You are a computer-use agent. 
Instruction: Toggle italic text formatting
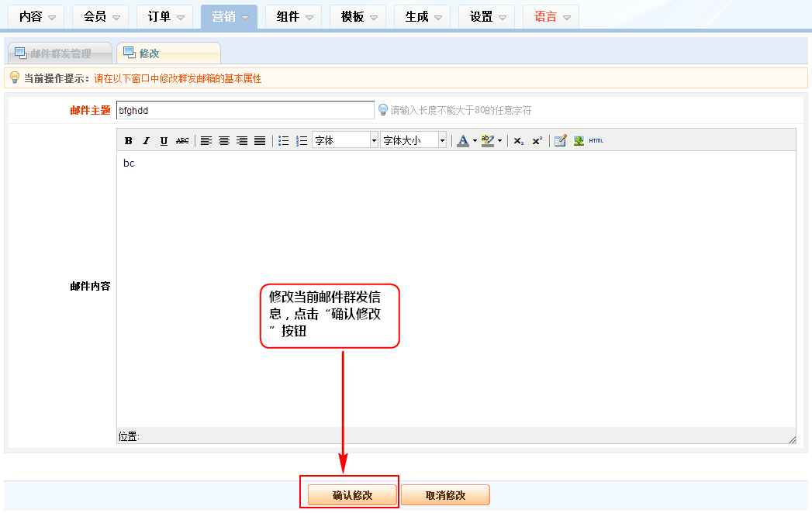(146, 140)
